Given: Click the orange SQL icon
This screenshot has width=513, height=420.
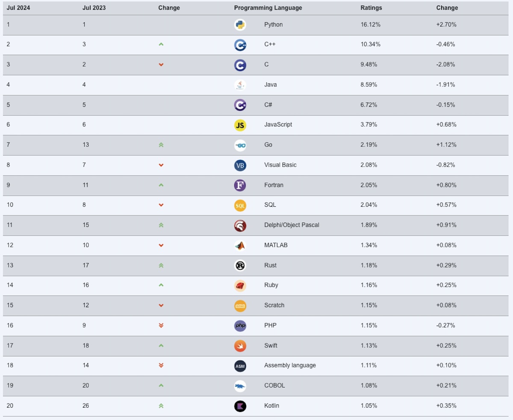Looking at the screenshot, I should [240, 205].
